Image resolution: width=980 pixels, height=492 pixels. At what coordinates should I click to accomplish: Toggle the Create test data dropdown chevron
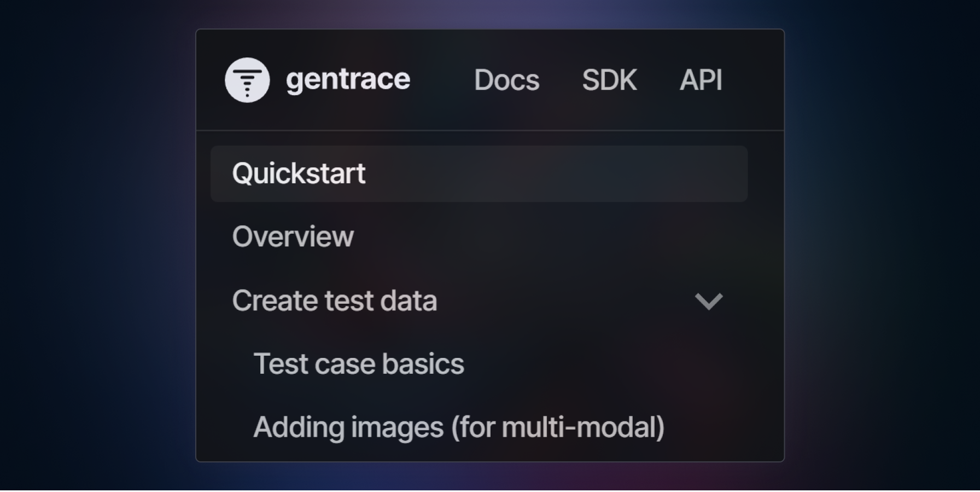[x=709, y=301]
